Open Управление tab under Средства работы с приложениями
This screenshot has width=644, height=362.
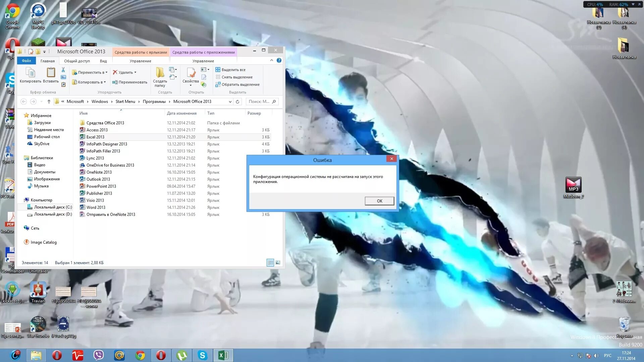tap(203, 61)
